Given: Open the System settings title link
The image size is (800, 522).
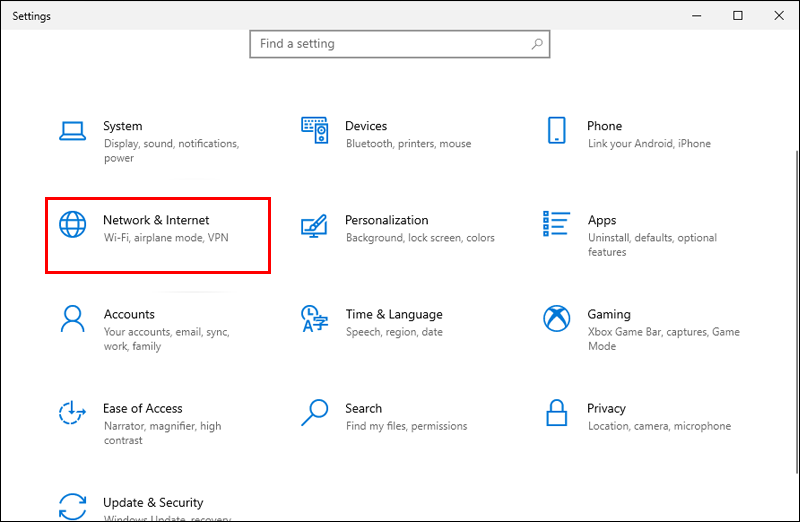Looking at the screenshot, I should [123, 126].
